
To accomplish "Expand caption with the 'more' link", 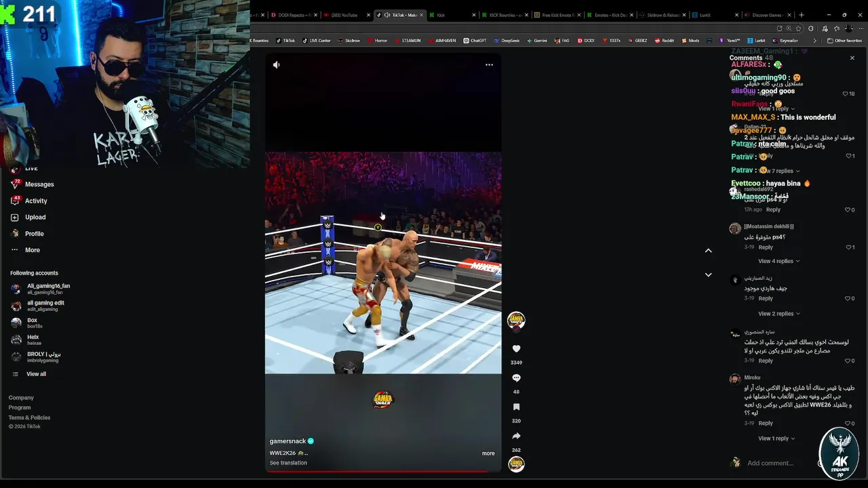I will (x=488, y=453).
